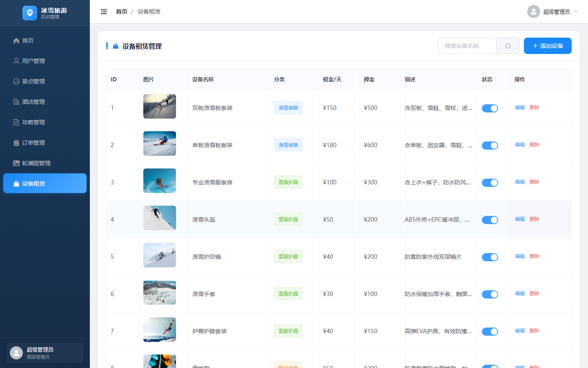Click the sidebar bottom user avatar

pyautogui.click(x=16, y=353)
